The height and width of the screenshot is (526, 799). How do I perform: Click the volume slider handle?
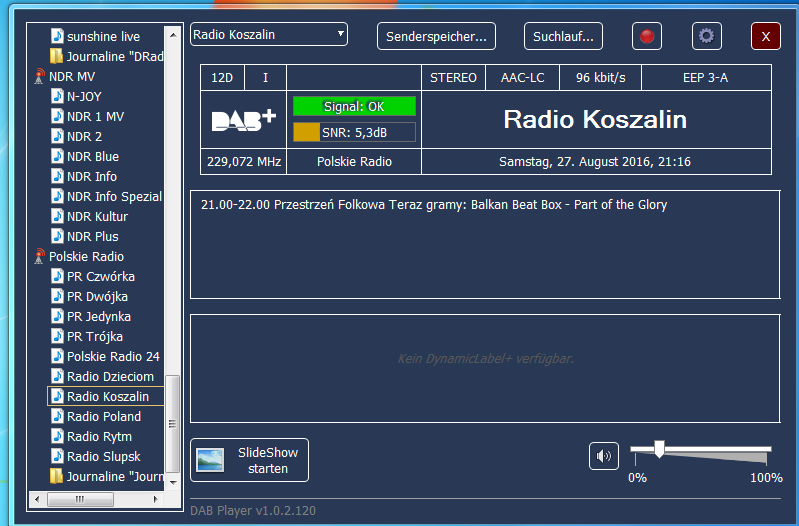[x=658, y=449]
